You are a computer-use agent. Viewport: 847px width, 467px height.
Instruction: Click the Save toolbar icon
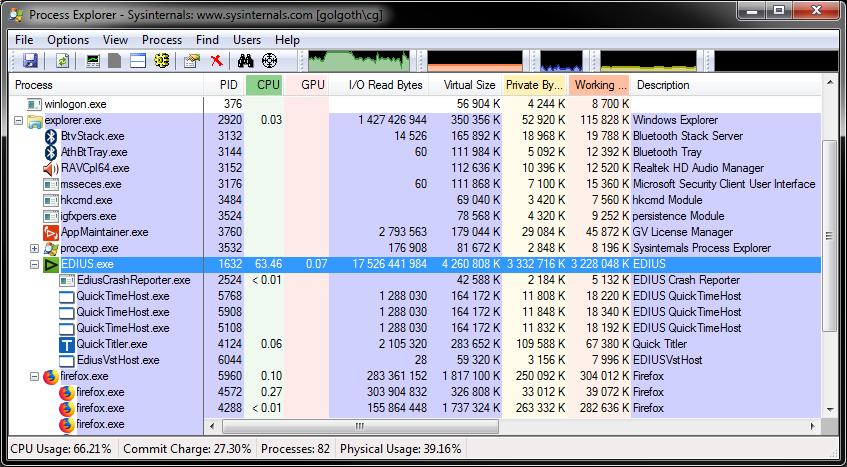[30, 60]
